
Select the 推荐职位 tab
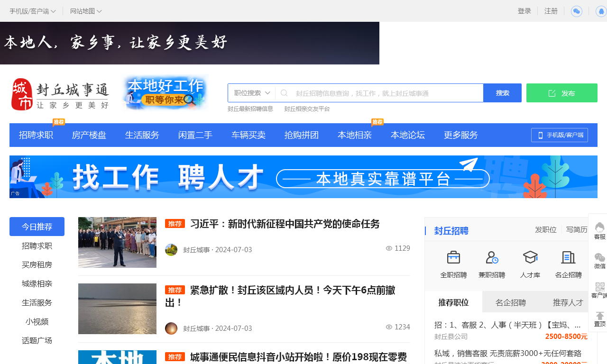(454, 302)
